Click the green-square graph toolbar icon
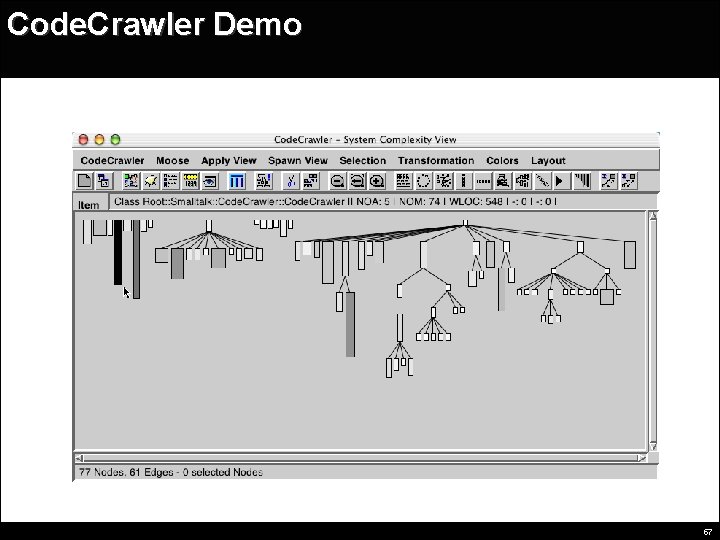Viewport: 720px width, 540px height. tap(131, 181)
